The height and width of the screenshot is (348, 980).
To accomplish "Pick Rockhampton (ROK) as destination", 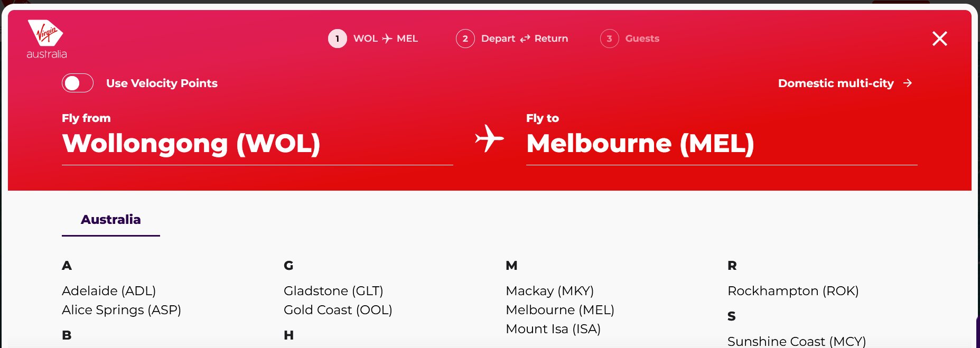I will tap(793, 290).
